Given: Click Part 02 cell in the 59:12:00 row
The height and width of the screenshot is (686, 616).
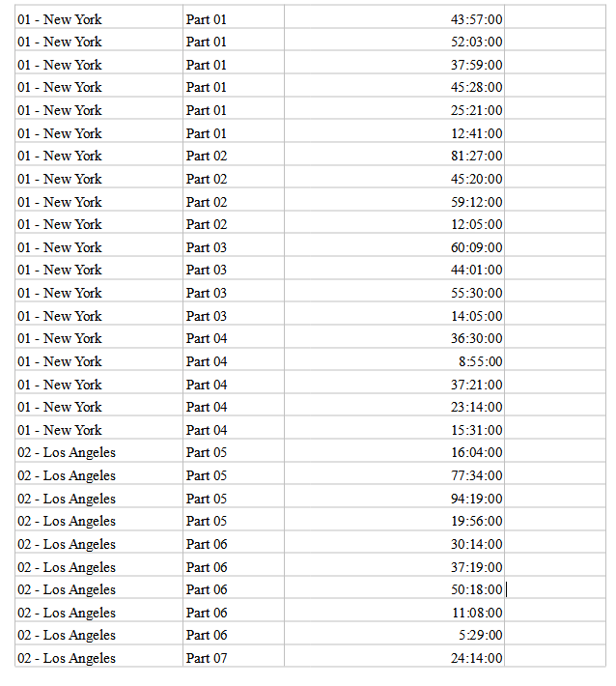Looking at the screenshot, I should point(207,202).
